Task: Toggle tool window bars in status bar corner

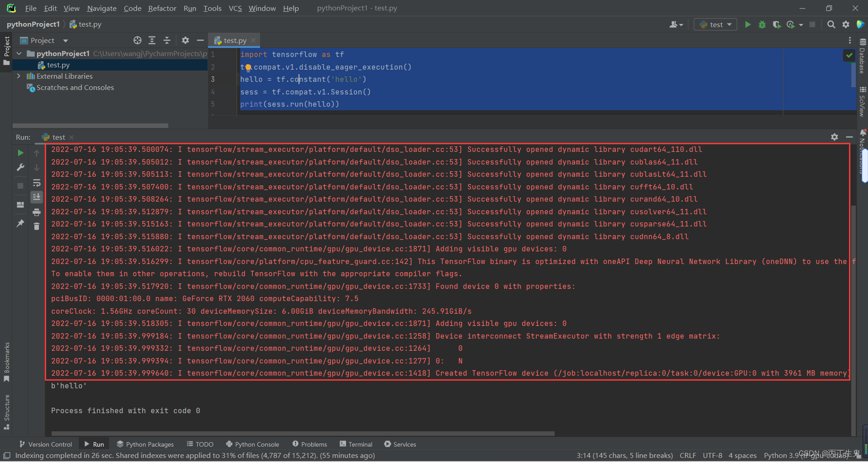Action: (x=6, y=455)
